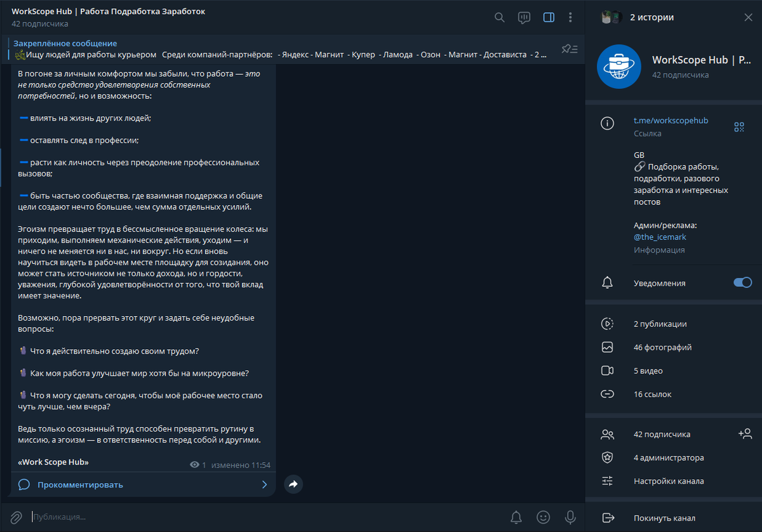
Task: Click the «Work Scope Hub» signature text
Action: coord(53,462)
